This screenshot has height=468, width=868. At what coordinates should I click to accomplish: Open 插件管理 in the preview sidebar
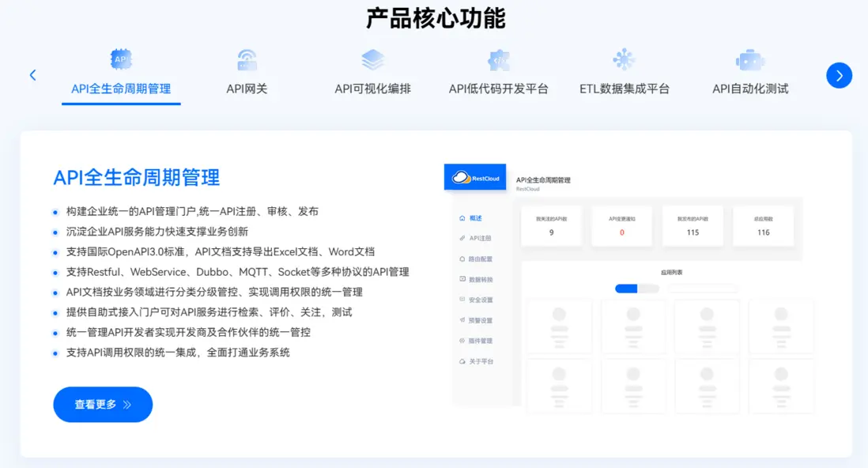[x=476, y=341]
